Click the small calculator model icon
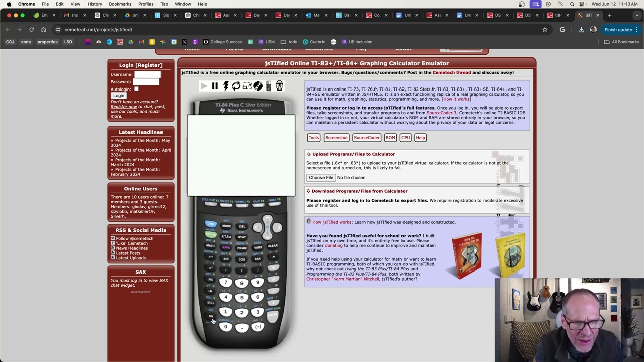This screenshot has width=644, height=362. coord(269,86)
